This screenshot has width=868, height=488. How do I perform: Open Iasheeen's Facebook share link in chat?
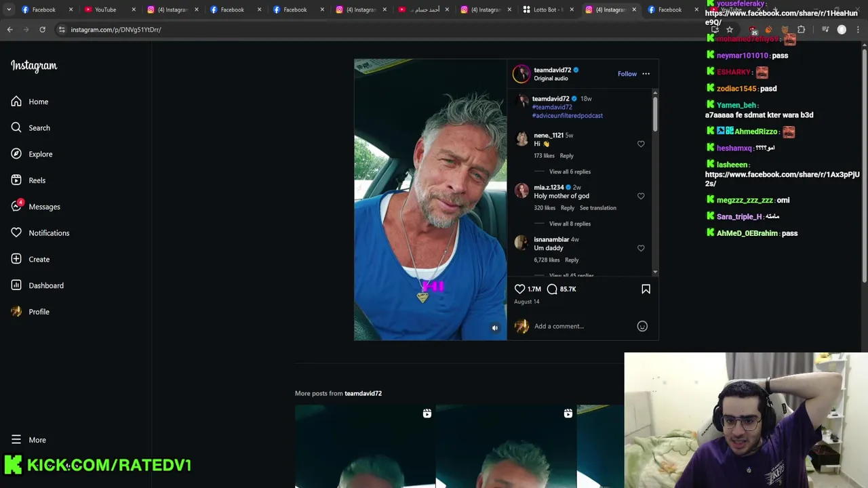tap(782, 179)
